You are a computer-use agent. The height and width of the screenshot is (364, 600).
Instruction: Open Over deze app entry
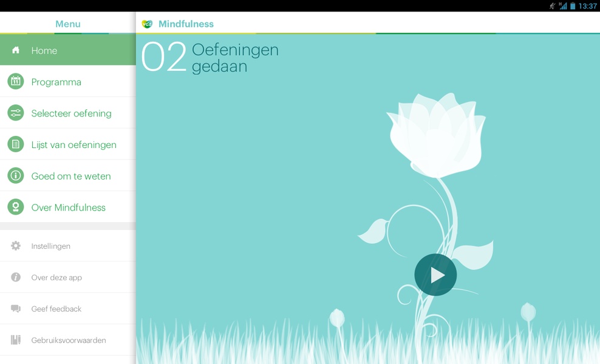click(68, 277)
